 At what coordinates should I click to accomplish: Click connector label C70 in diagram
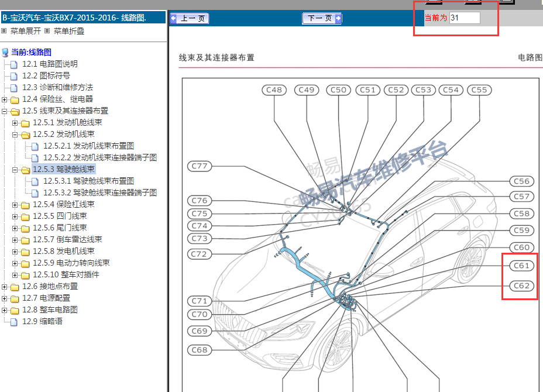(x=200, y=314)
